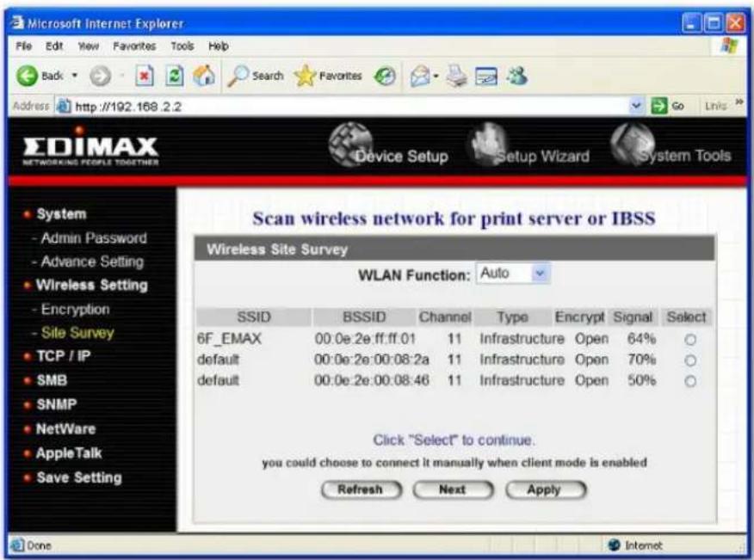Click the Refresh button under the site survey
The width and height of the screenshot is (754, 560).
pos(362,489)
